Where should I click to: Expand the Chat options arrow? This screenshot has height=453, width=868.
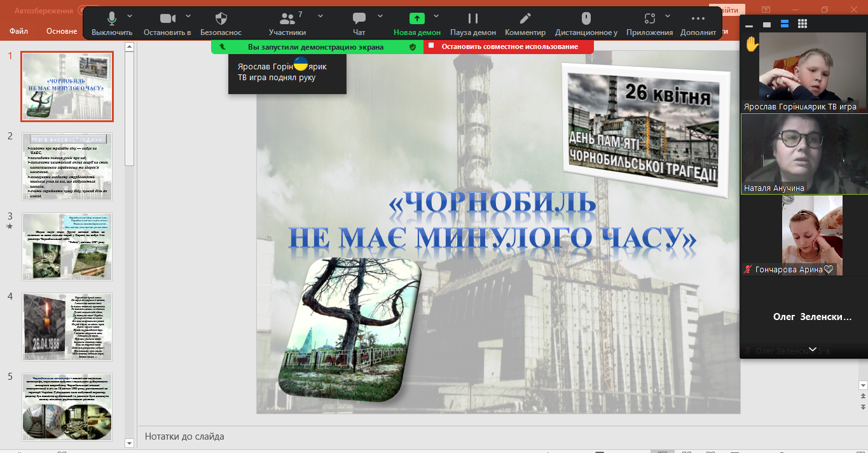click(x=380, y=16)
